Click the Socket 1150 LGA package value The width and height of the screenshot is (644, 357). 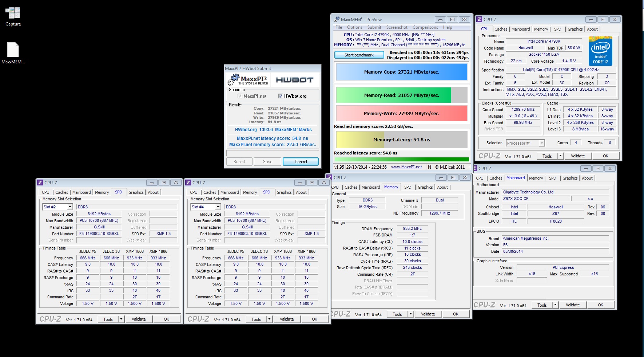click(544, 55)
